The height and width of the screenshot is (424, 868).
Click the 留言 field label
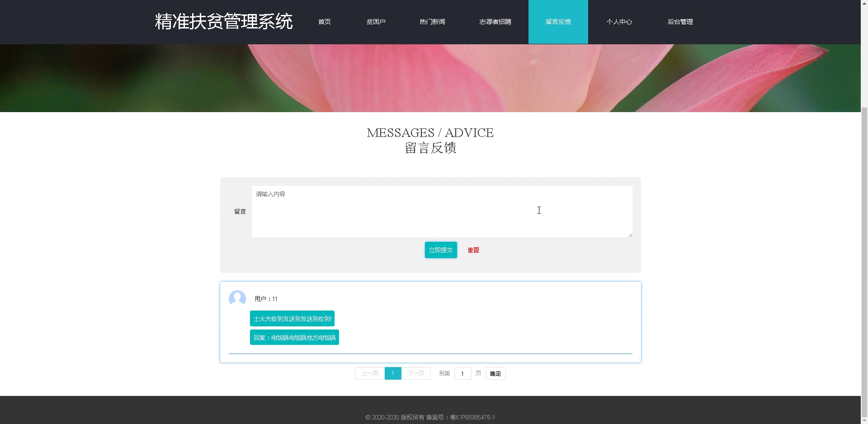point(240,212)
